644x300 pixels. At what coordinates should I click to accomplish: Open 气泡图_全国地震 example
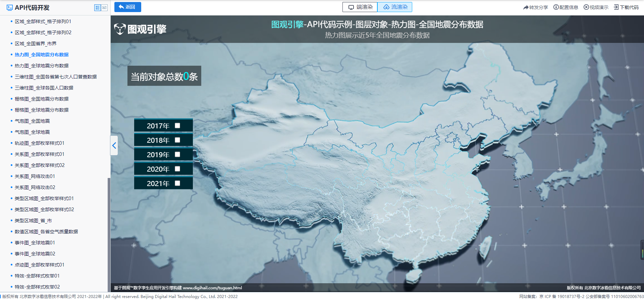32,121
